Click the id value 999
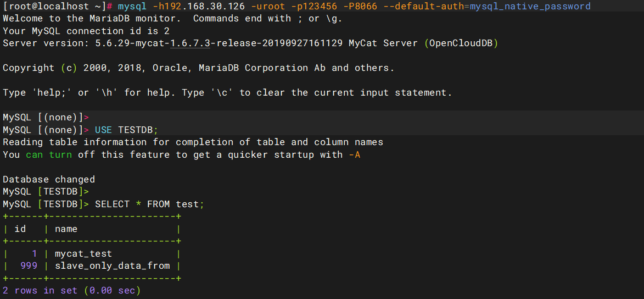Viewport: 644px width, 299px height. tap(29, 265)
